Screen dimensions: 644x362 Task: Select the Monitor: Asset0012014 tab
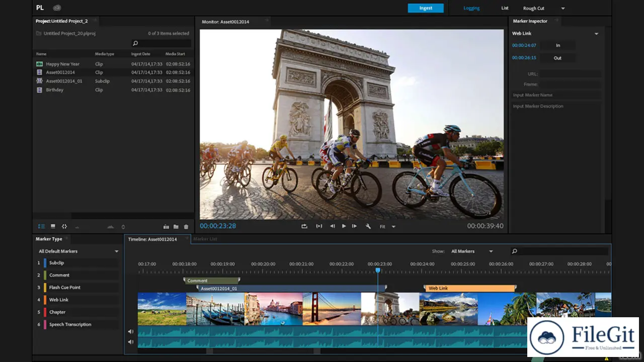point(225,22)
